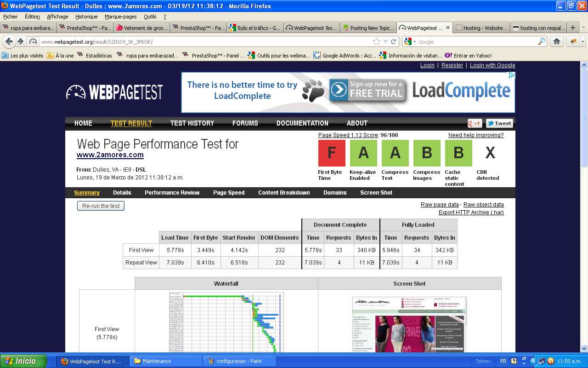This screenshot has height=368, width=588.
Task: Click the add-on icon right of Home button
Action: pos(573,41)
